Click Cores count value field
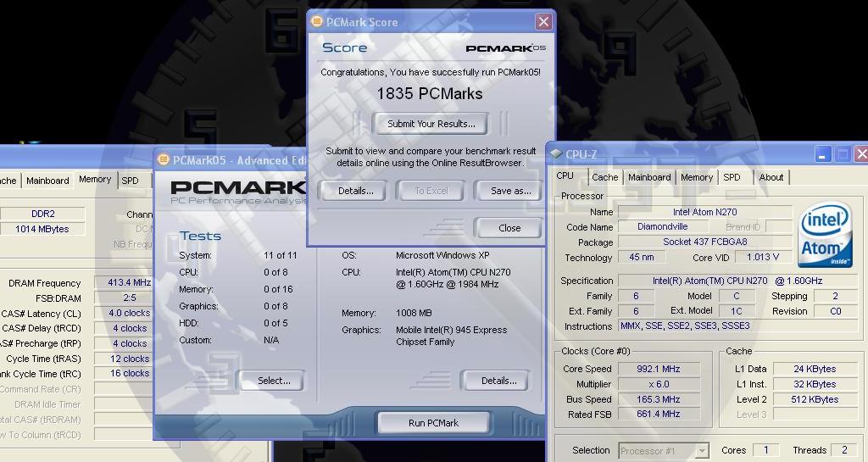Image resolution: width=868 pixels, height=462 pixels. tap(766, 450)
